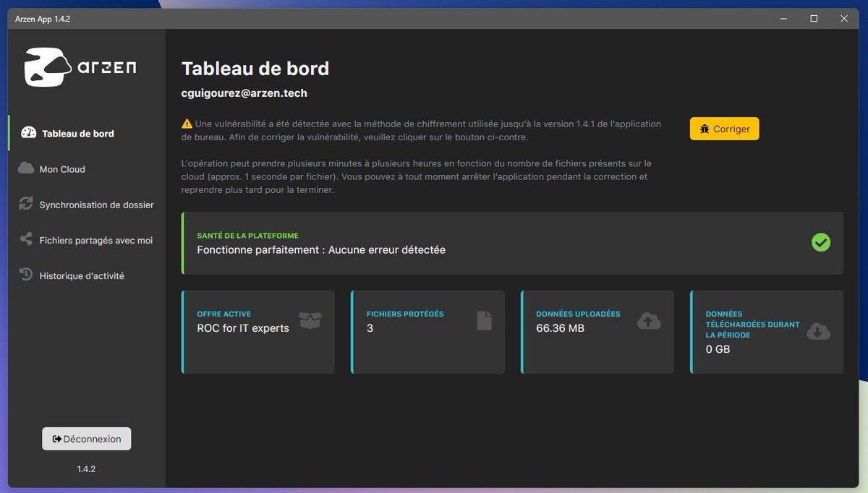
Task: Select the Fichiers protégés card
Action: pyautogui.click(x=427, y=332)
